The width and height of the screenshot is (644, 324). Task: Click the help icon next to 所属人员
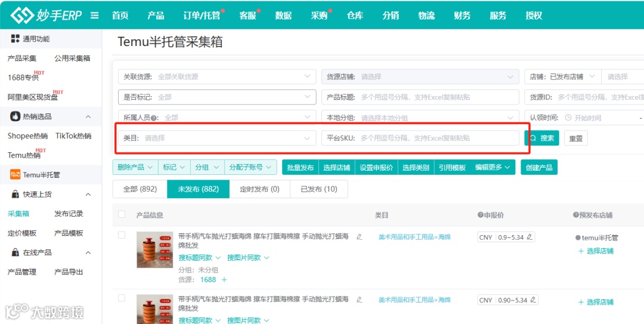154,118
